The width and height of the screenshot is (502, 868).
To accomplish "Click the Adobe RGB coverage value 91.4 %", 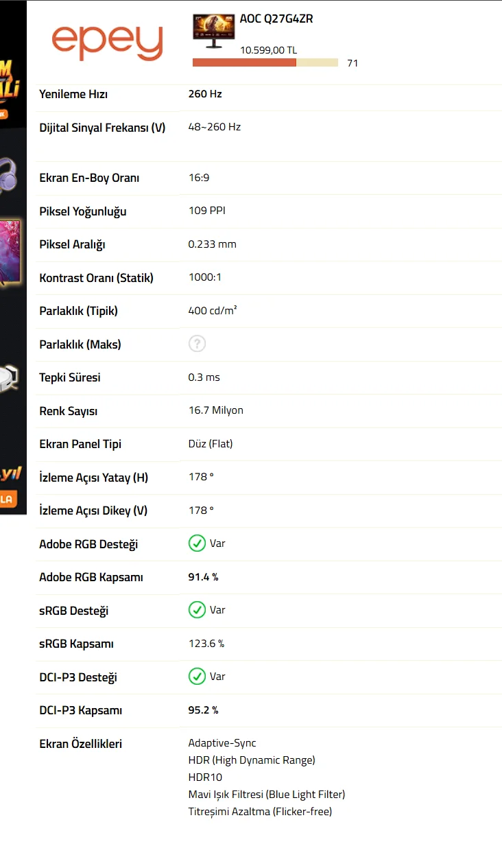I will (x=203, y=577).
